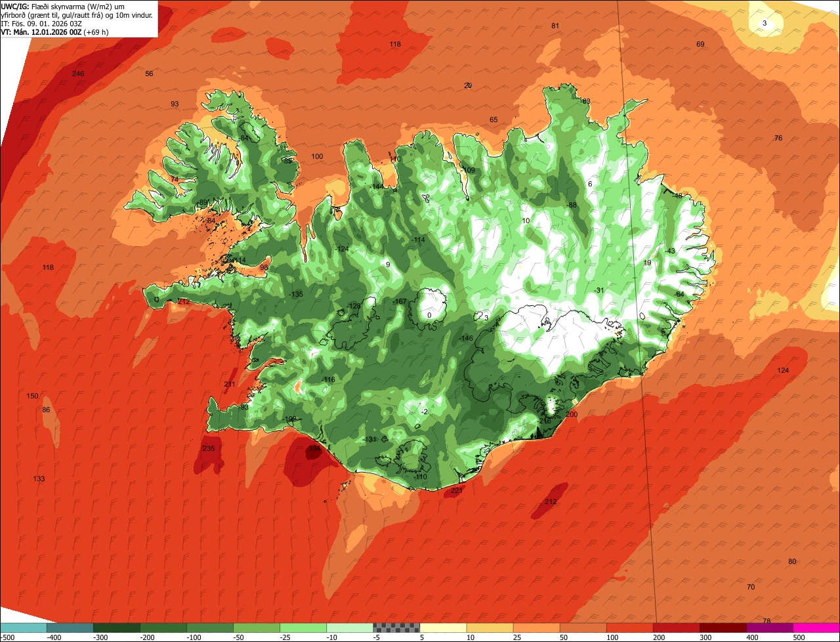Image resolution: width=840 pixels, height=642 pixels.
Task: Click the map value '-85' in the Westfjords
Action: point(287,161)
